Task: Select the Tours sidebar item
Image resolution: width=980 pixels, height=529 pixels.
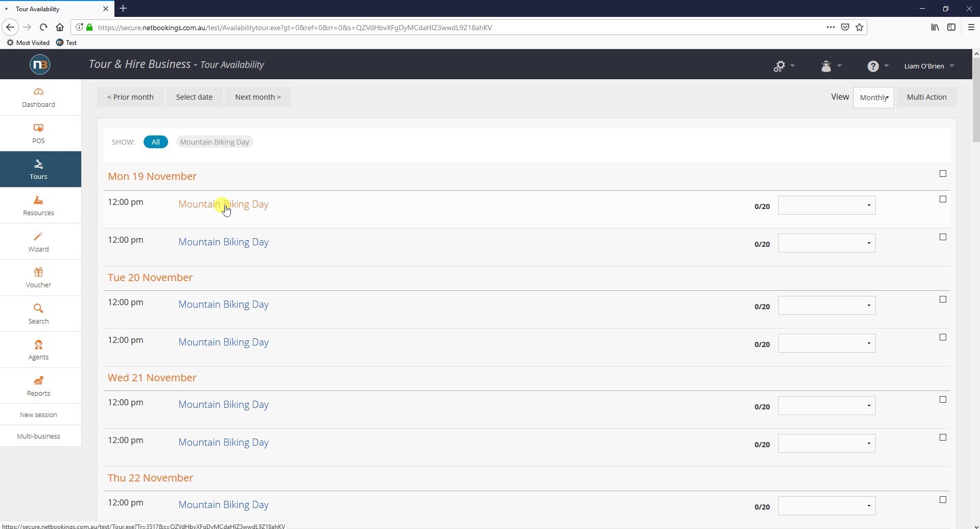Action: [x=38, y=169]
